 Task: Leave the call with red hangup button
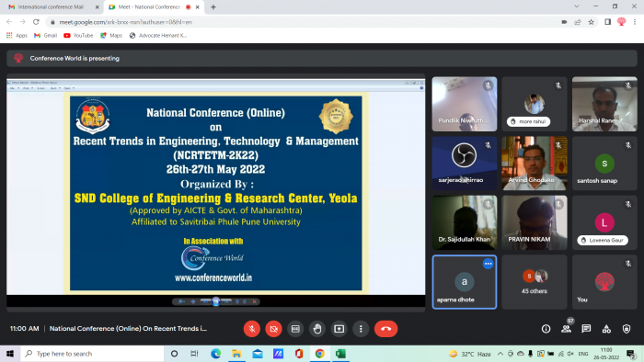[385, 329]
